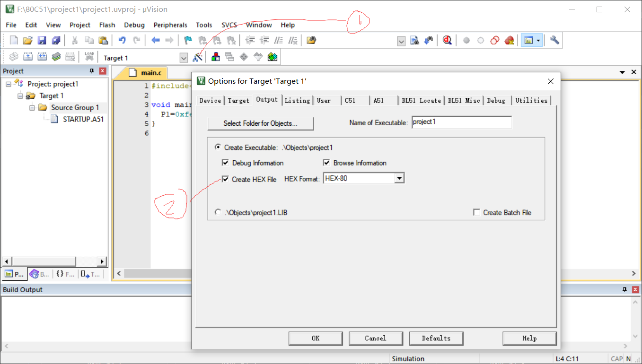Expand the Target 1 selection dropdown
This screenshot has height=364, width=642.
coord(184,58)
